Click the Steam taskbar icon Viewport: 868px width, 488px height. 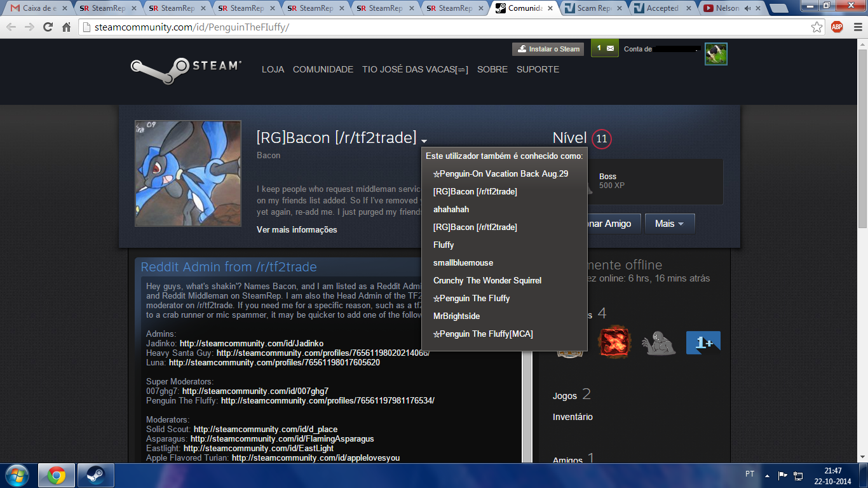tap(95, 475)
